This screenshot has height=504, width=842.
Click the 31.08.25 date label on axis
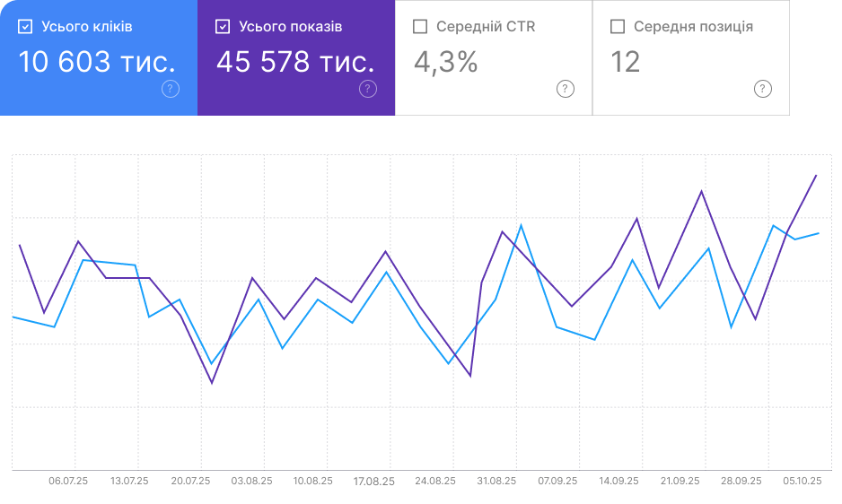(x=496, y=481)
